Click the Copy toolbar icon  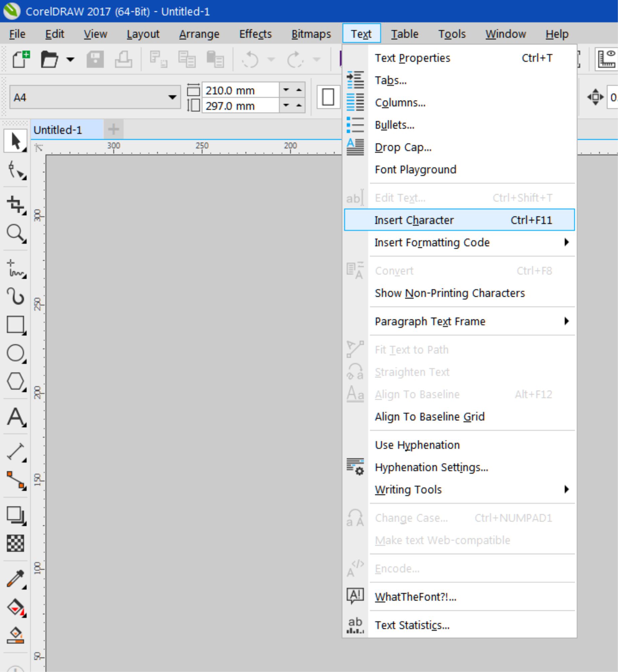(187, 59)
